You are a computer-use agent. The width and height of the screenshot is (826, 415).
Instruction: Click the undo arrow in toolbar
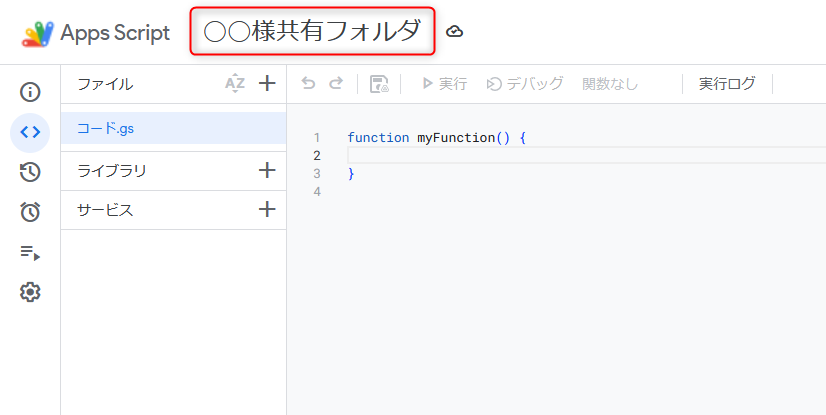pos(308,84)
